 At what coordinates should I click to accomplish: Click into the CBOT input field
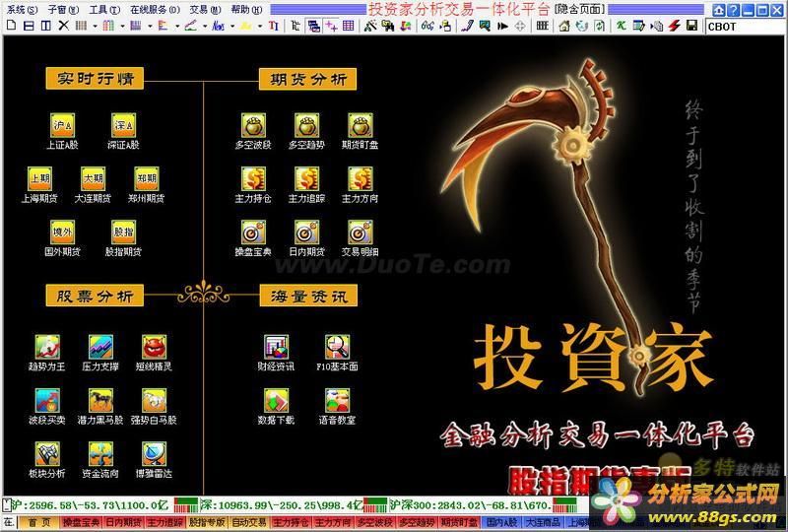pyautogui.click(x=743, y=27)
